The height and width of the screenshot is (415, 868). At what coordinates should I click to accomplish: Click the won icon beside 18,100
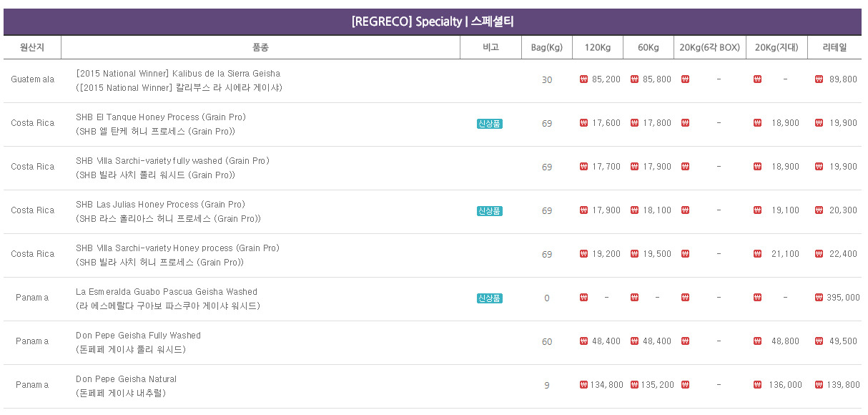click(634, 210)
